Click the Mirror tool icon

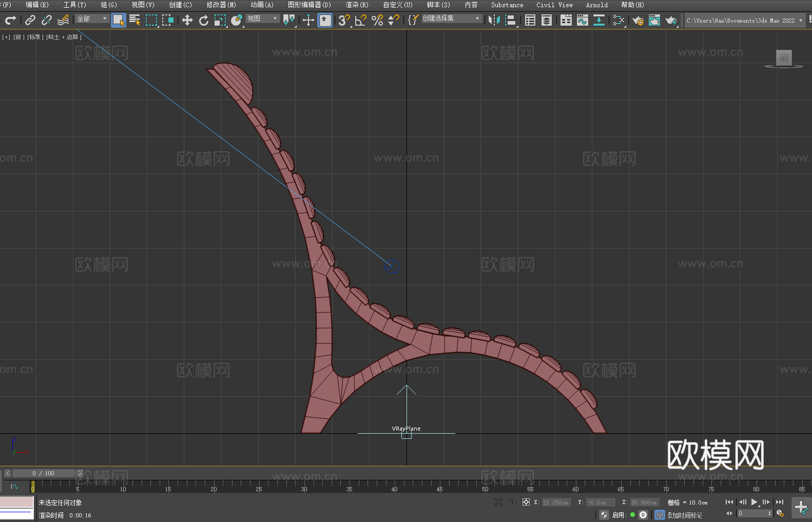tap(494, 20)
